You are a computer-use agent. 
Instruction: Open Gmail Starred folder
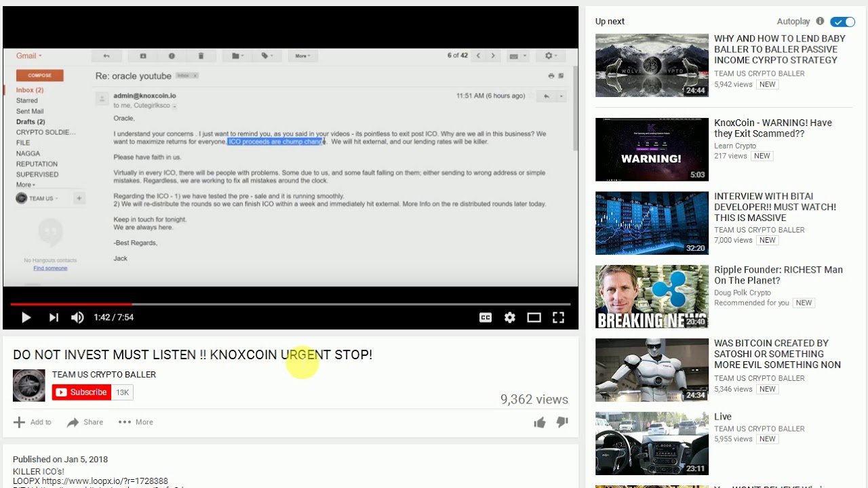pyautogui.click(x=27, y=100)
